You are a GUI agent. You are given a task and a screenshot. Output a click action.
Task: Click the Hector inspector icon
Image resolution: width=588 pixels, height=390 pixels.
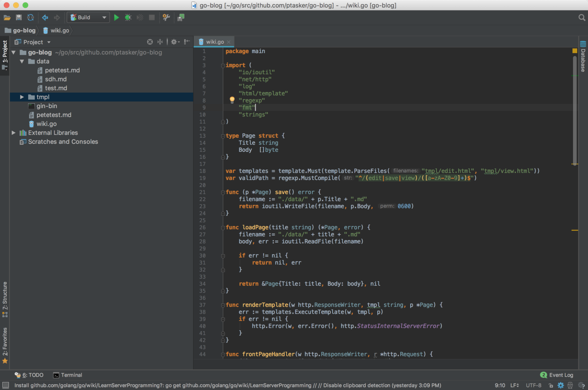[x=570, y=385]
